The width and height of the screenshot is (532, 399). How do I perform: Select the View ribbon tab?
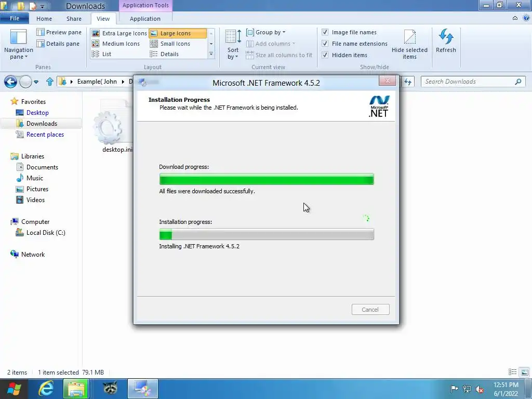(x=103, y=19)
